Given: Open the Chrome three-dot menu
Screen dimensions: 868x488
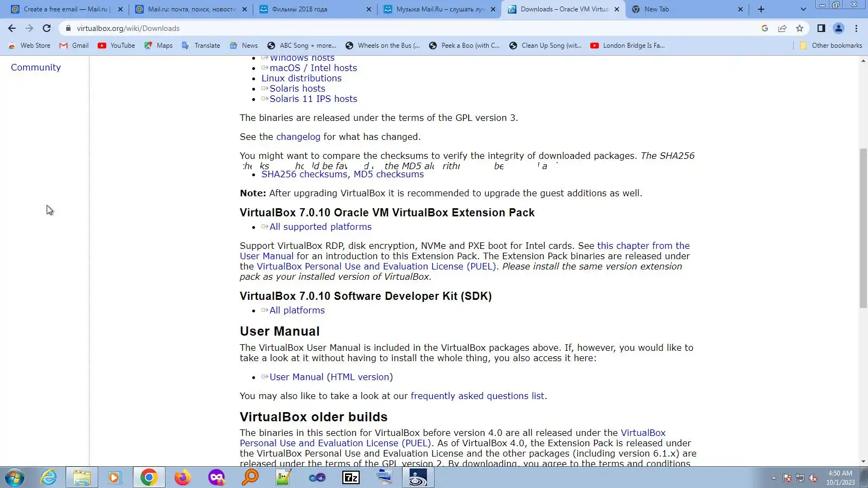Looking at the screenshot, I should click(x=857, y=28).
